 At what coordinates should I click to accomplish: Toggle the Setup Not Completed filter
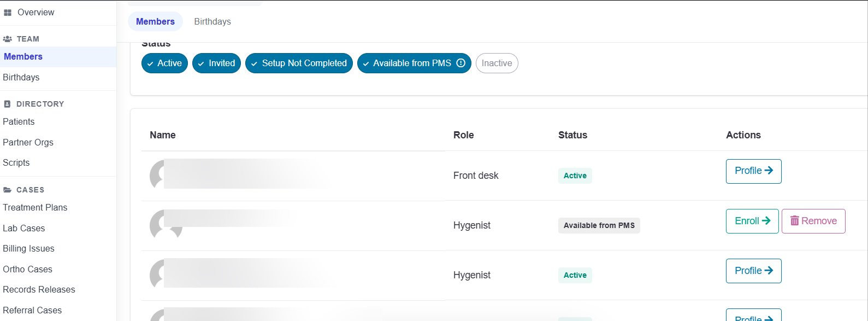tap(299, 63)
